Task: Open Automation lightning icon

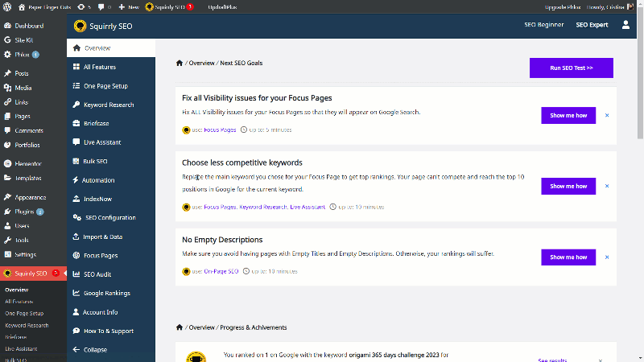Action: click(76, 180)
